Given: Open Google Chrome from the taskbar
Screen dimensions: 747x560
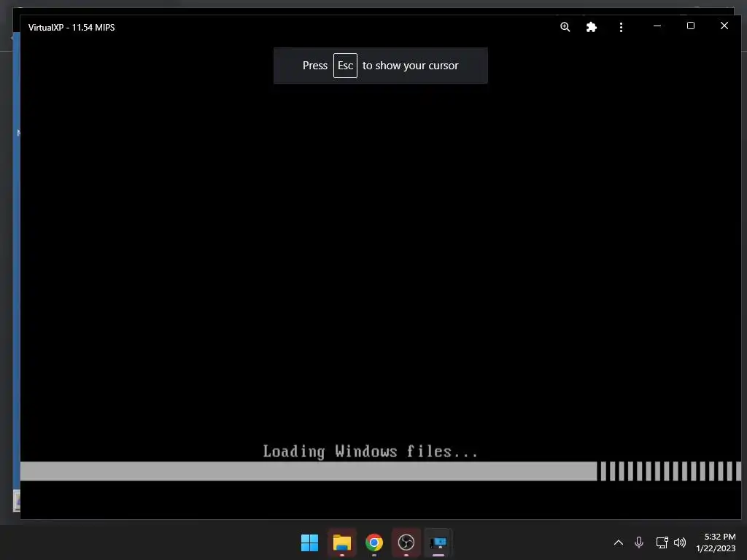Looking at the screenshot, I should click(374, 542).
